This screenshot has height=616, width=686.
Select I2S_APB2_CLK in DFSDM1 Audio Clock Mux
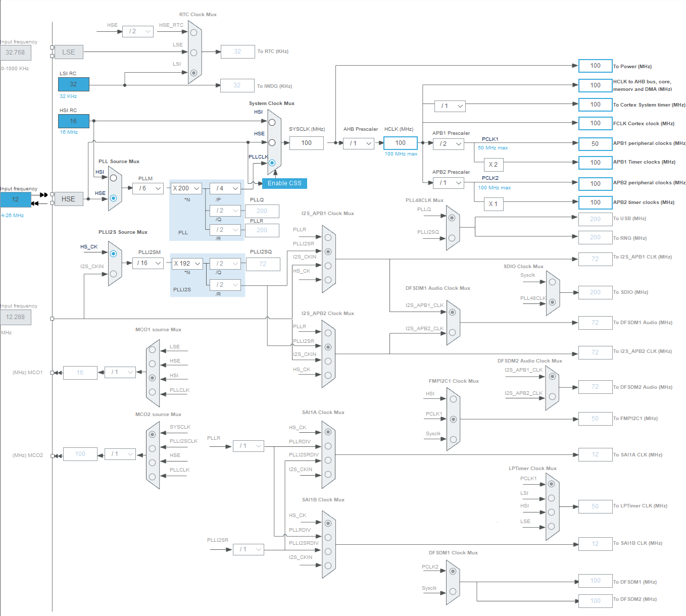[x=452, y=332]
